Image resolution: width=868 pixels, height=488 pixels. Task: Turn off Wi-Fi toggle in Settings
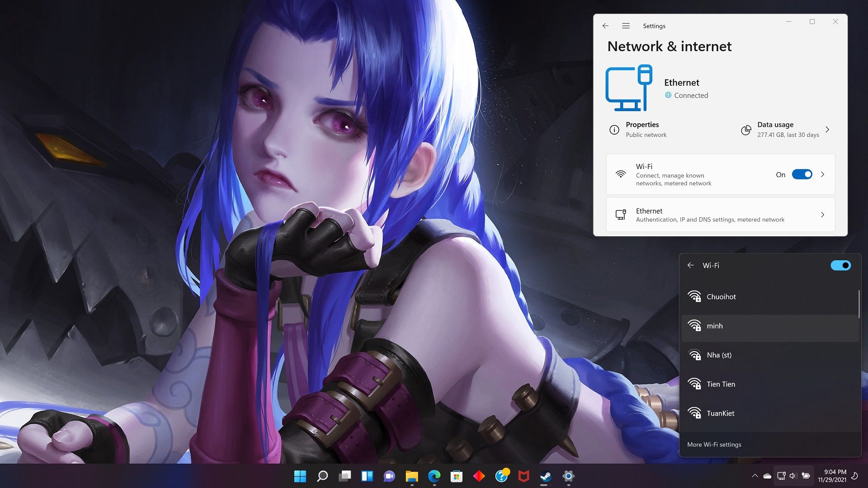[802, 174]
